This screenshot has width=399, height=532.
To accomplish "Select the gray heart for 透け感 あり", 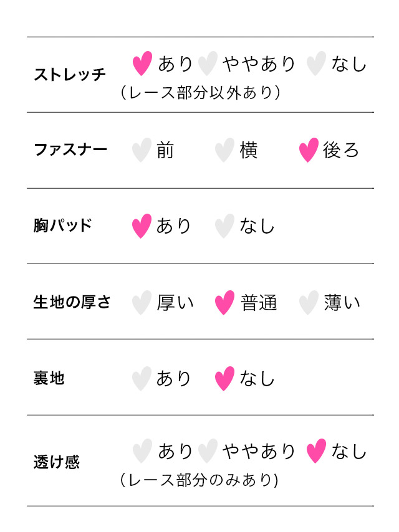I will coord(142,451).
